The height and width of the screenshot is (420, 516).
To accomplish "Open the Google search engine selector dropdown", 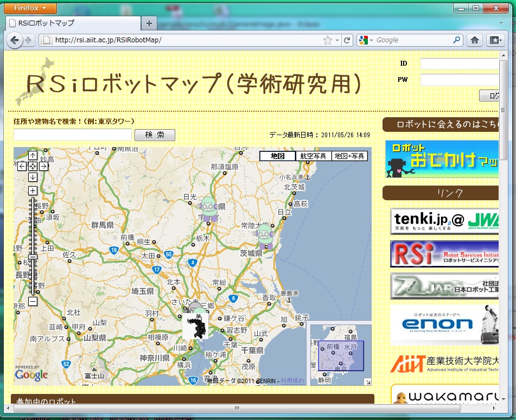I will tap(366, 40).
